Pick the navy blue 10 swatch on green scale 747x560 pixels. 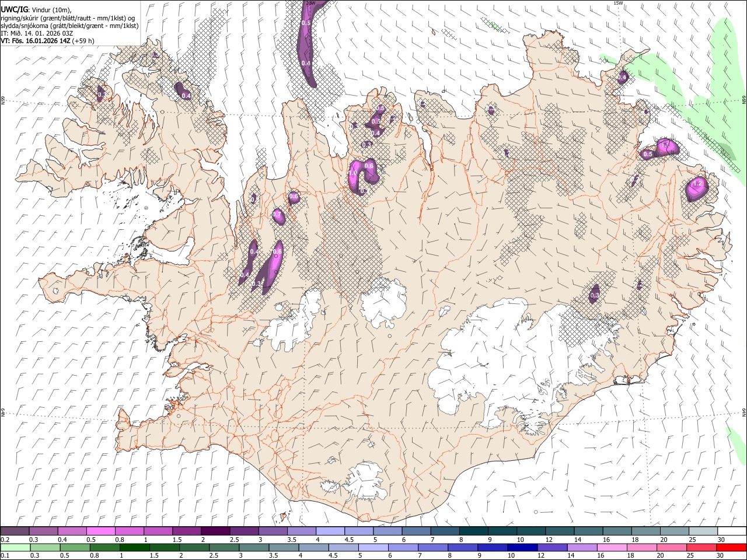coord(522,547)
